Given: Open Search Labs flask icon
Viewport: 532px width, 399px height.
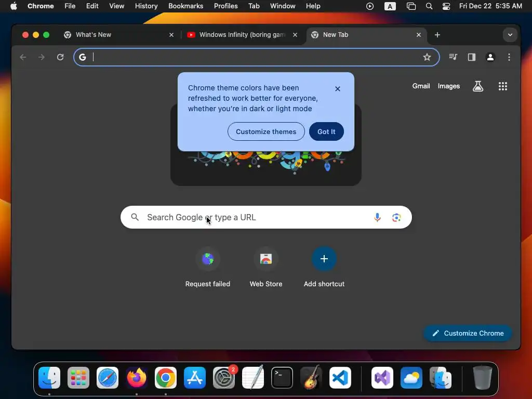Looking at the screenshot, I should 478,86.
